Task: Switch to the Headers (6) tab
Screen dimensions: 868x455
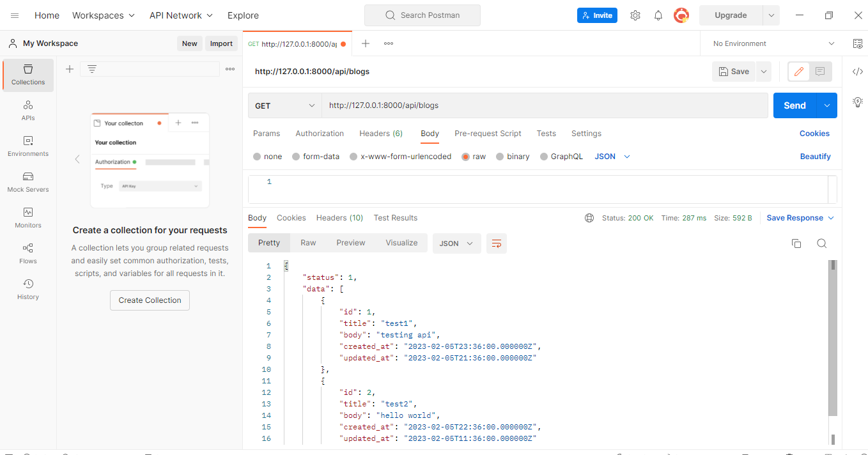Action: pos(381,134)
